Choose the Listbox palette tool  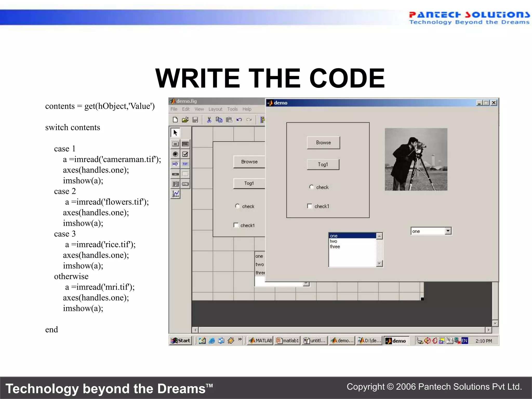[176, 184]
